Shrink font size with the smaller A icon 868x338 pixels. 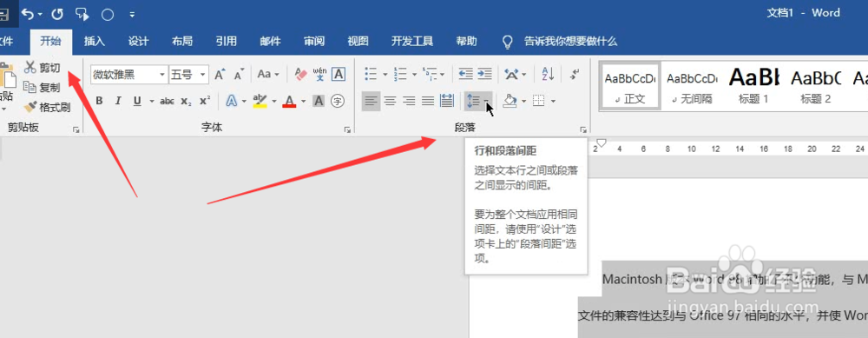pyautogui.click(x=239, y=74)
